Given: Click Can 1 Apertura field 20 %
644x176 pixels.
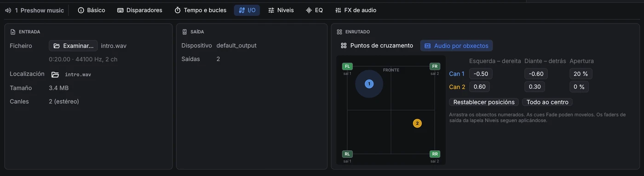Looking at the screenshot, I should (581, 74).
